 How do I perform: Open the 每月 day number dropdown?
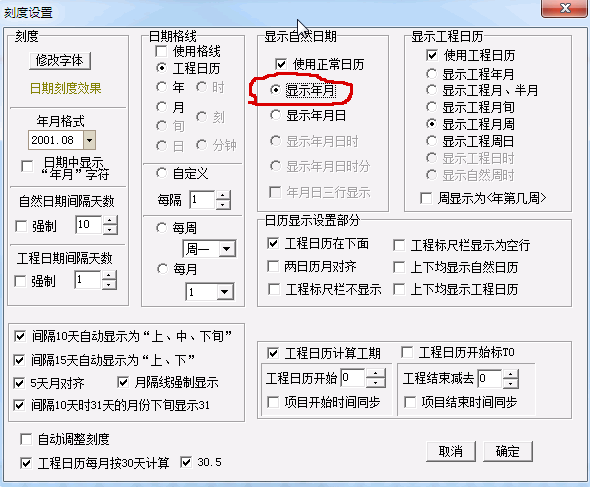(x=225, y=292)
